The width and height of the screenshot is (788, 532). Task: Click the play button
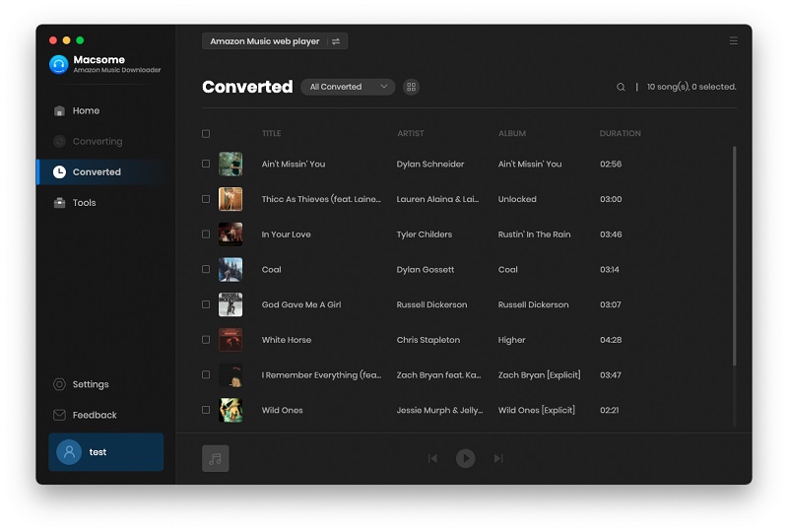tap(465, 458)
